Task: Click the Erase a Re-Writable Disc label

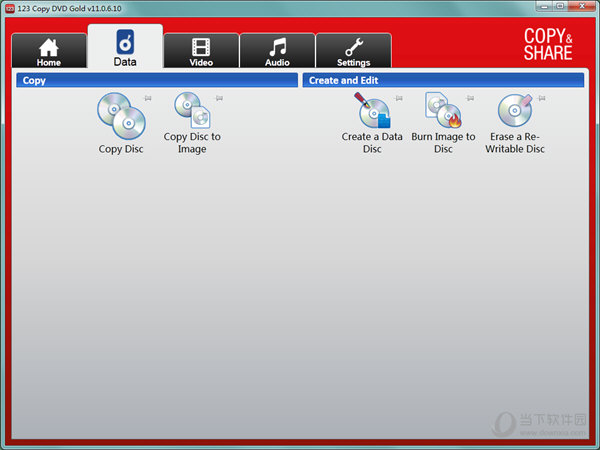Action: click(x=515, y=143)
